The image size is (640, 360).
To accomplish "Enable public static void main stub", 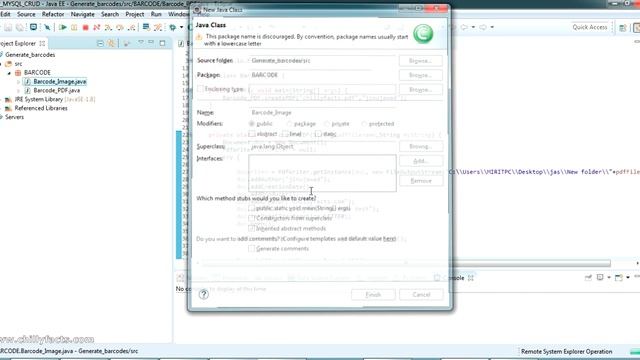I will (x=252, y=208).
